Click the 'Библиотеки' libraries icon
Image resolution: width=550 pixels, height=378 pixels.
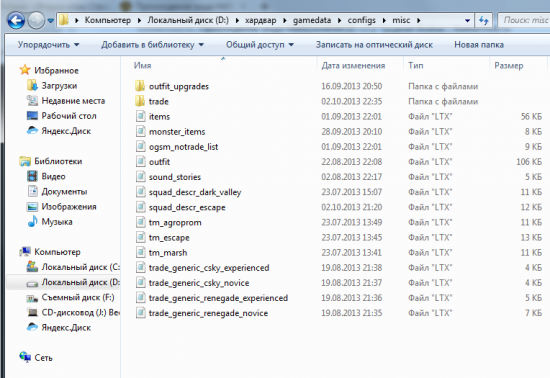[x=25, y=161]
